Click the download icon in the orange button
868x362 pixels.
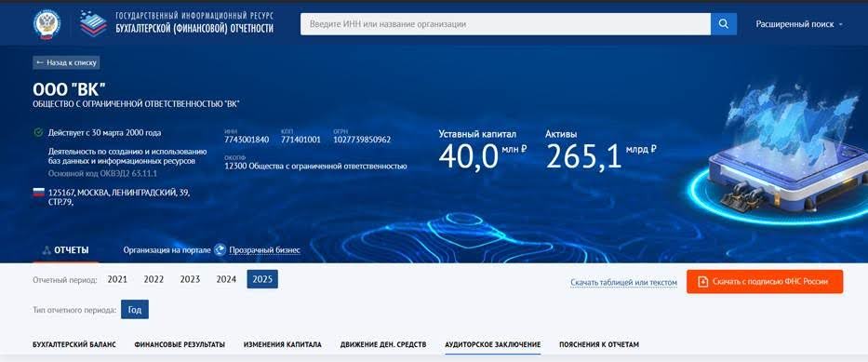click(x=703, y=282)
